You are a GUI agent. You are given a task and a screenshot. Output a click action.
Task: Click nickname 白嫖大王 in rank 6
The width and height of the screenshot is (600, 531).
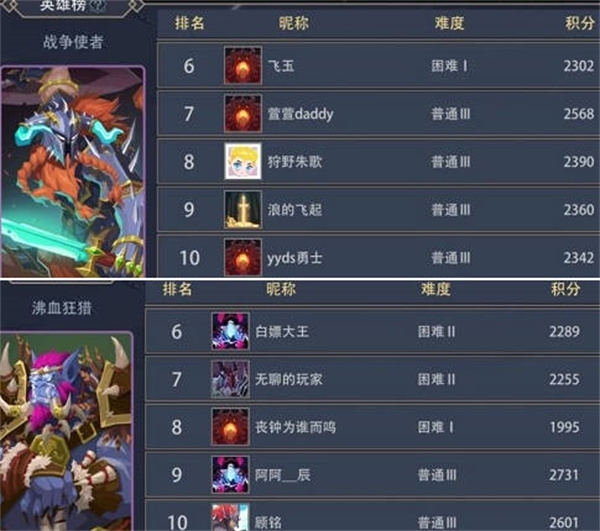282,331
